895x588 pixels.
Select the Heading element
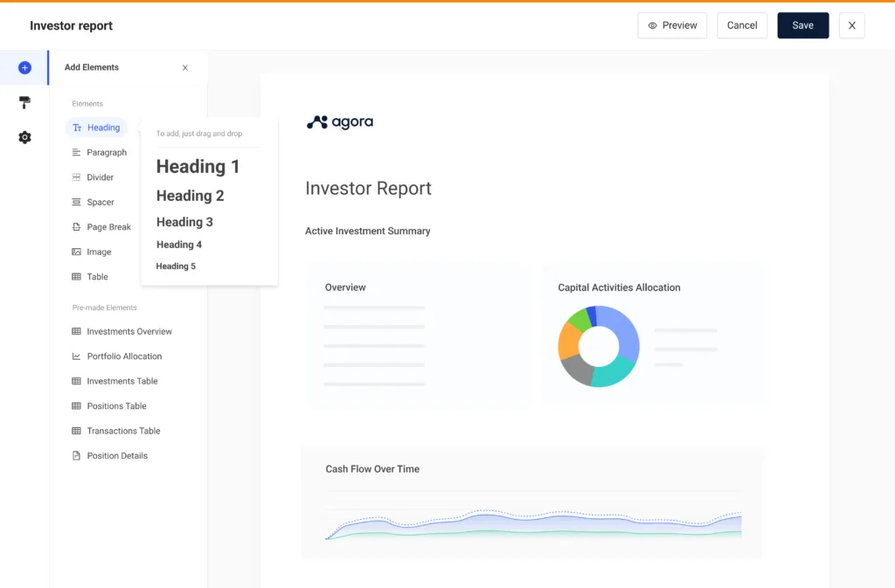click(x=96, y=128)
